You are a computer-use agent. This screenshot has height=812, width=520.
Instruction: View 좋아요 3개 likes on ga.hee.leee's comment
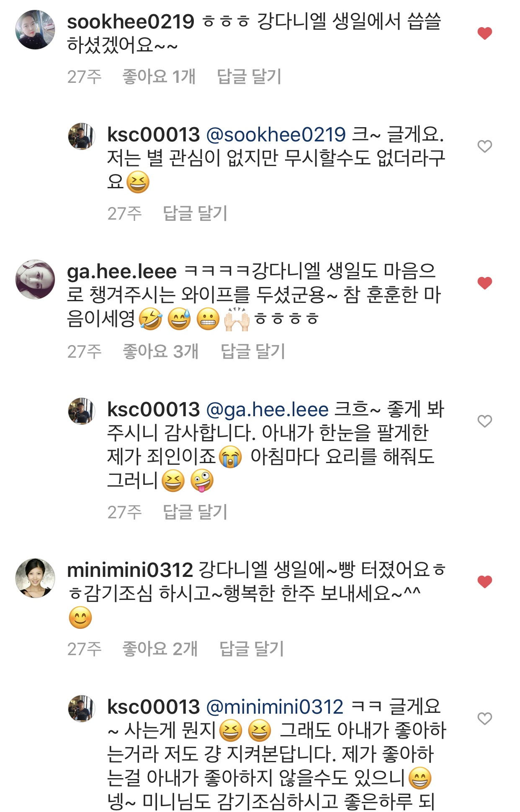point(160,351)
